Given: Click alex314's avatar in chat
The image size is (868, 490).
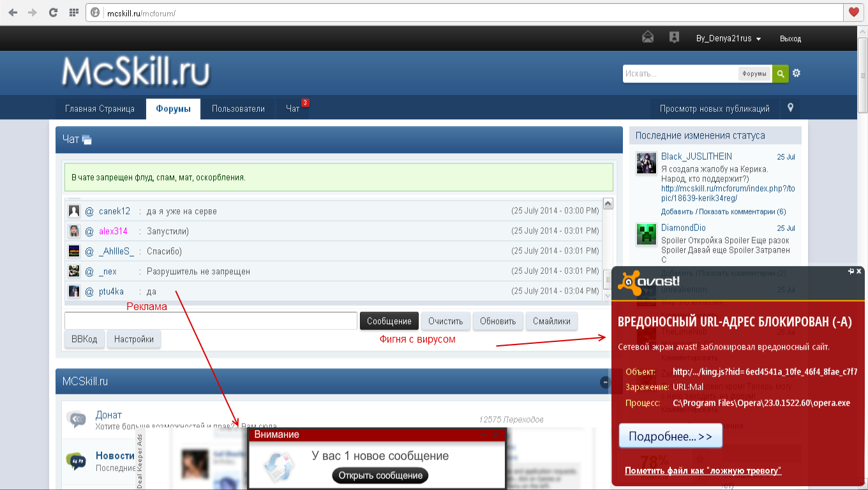Looking at the screenshot, I should pos(74,231).
